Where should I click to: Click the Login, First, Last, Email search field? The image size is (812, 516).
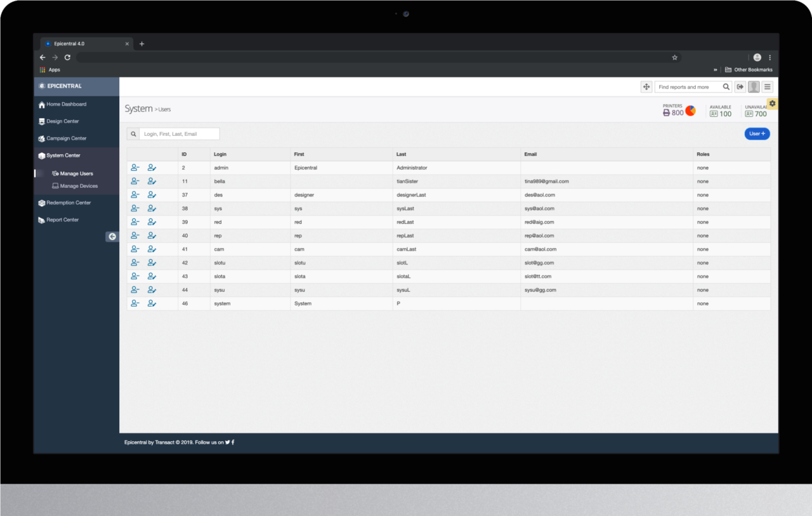[179, 134]
